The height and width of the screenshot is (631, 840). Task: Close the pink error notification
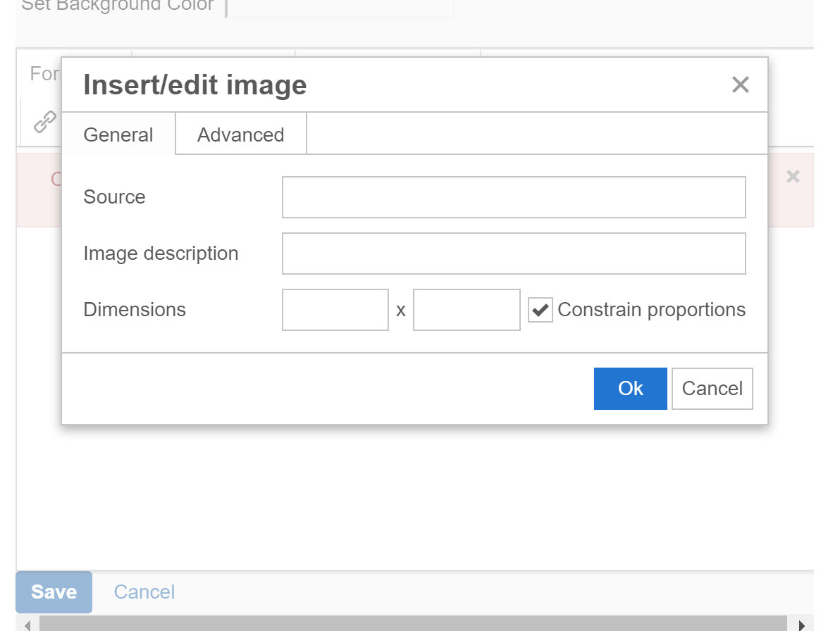point(793,177)
